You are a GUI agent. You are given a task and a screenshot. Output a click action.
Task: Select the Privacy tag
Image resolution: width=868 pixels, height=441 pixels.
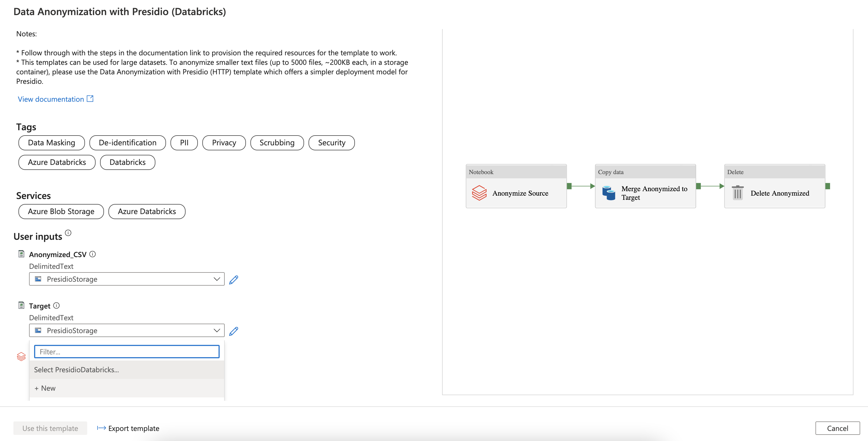(224, 143)
